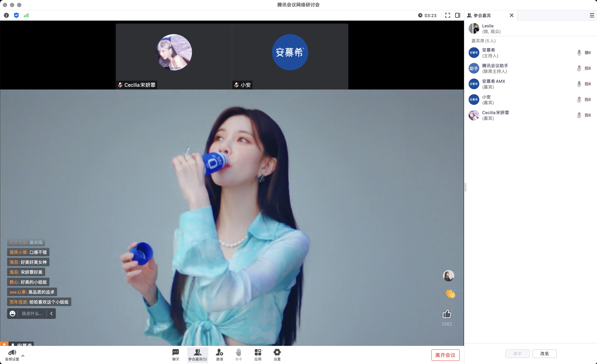The width and height of the screenshot is (597, 364).
Task: Click the muted mic on Cecilia video tile label
Action: tap(120, 85)
